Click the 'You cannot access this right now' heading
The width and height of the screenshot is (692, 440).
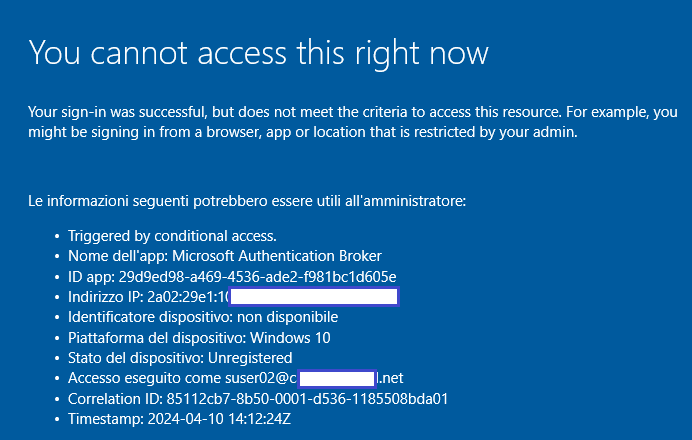pyautogui.click(x=259, y=53)
